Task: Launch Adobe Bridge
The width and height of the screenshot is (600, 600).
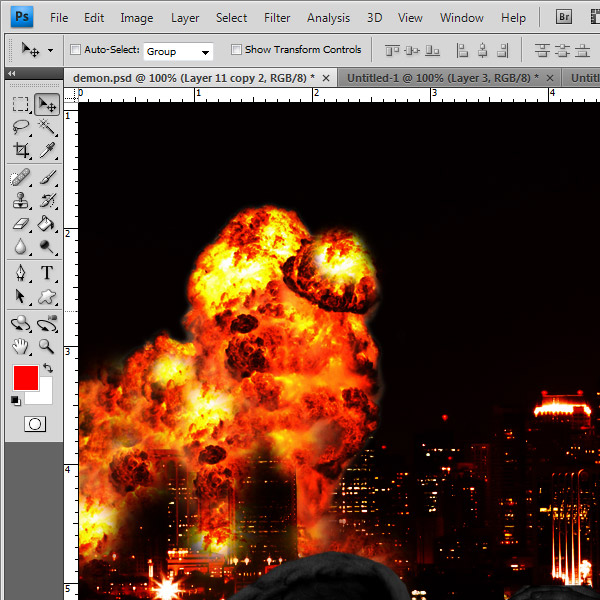Action: point(564,17)
